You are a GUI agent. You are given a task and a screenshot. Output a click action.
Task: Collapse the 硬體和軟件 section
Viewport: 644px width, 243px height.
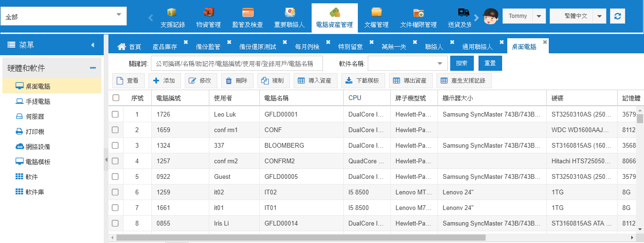[x=93, y=68]
